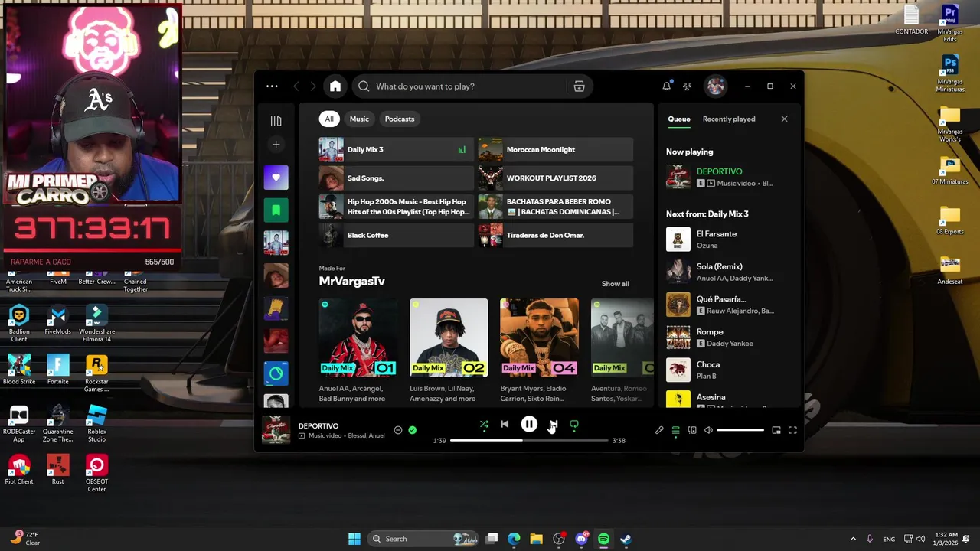Open Fortnite desktop shortcut

(x=57, y=370)
